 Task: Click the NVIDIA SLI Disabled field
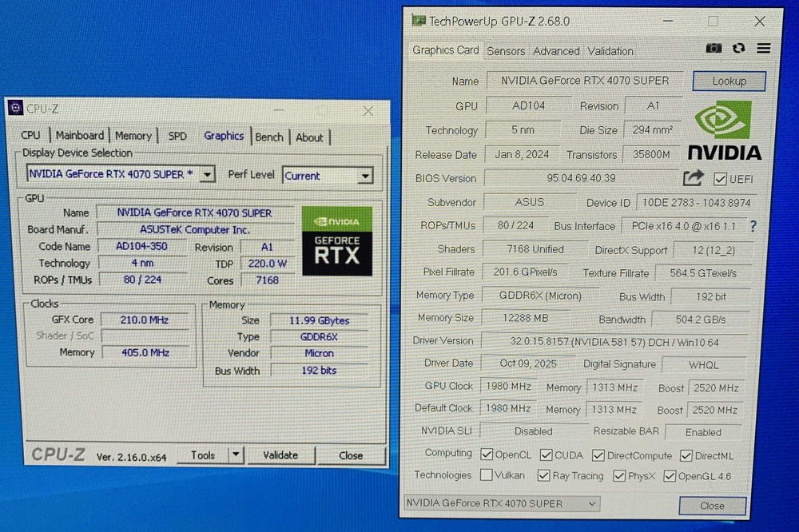pos(533,431)
